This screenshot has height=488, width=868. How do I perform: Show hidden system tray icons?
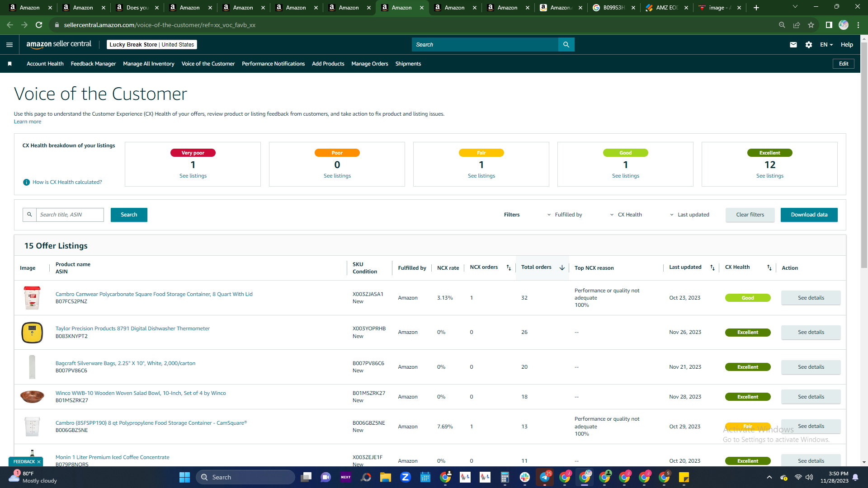pos(769,477)
